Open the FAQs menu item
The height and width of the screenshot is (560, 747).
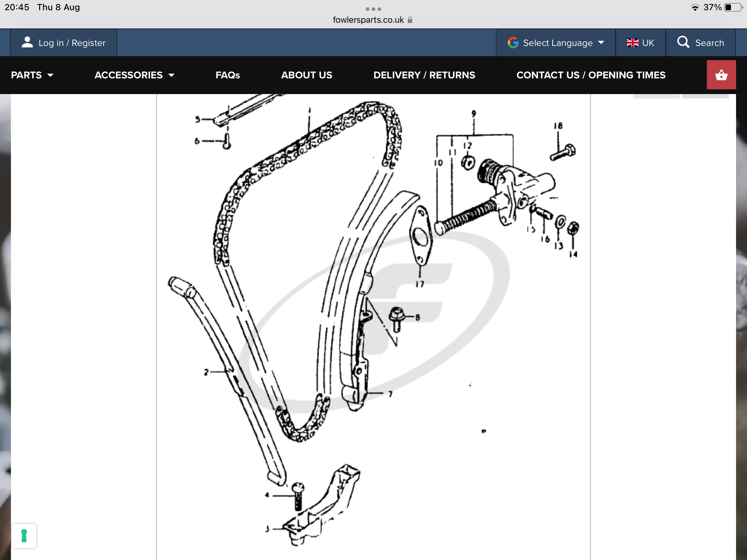228,75
